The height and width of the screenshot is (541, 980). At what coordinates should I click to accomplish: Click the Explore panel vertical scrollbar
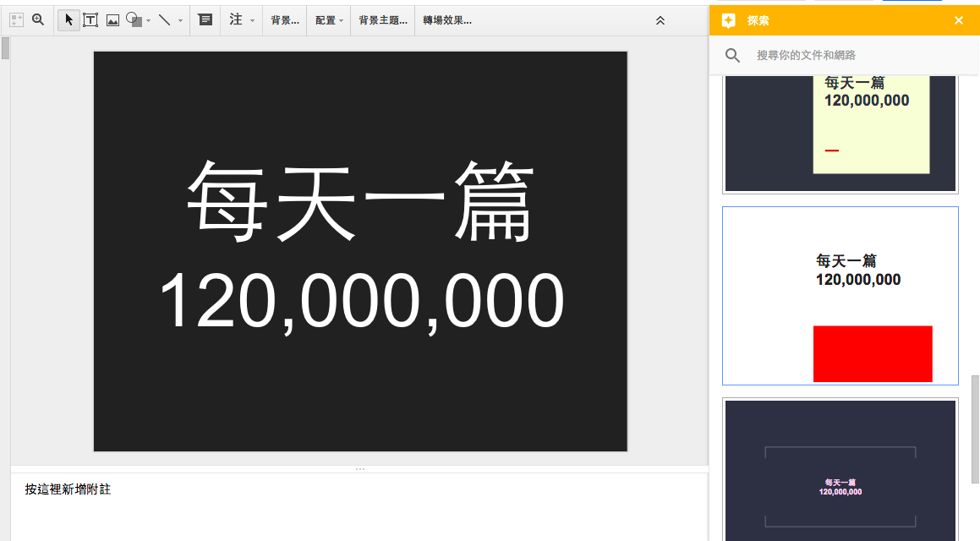tap(975, 429)
